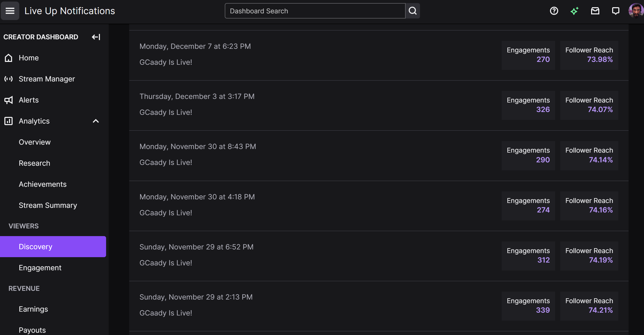
Task: Click the VIEWERS section label
Action: (x=23, y=226)
